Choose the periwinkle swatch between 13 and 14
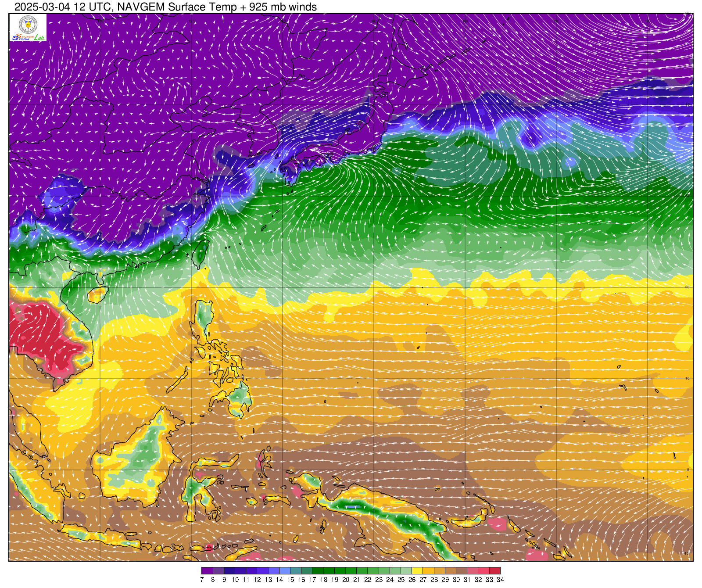Image resolution: width=702 pixels, height=588 pixels. (273, 570)
